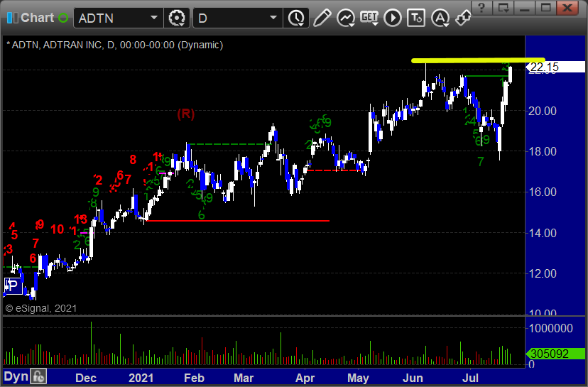Select the yellow resistance line
The image size is (588, 387).
(478, 60)
